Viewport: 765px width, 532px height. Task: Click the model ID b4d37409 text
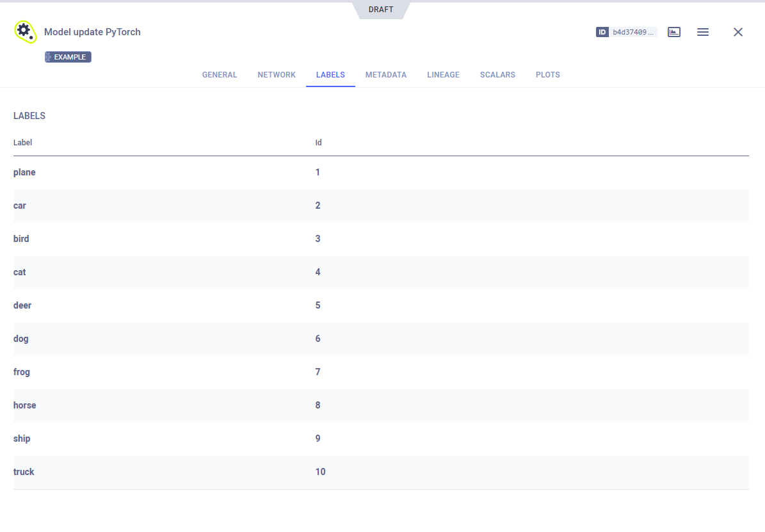point(633,32)
